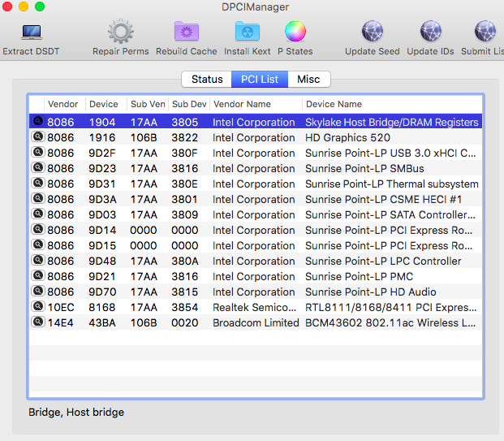Viewport: 504px width, 441px height.
Task: Select the PCI List tab
Action: click(260, 80)
